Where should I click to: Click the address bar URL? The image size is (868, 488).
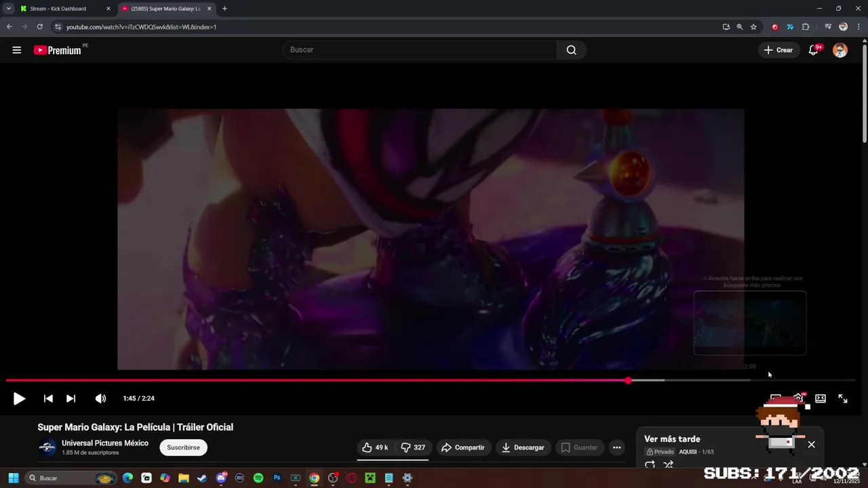141,27
